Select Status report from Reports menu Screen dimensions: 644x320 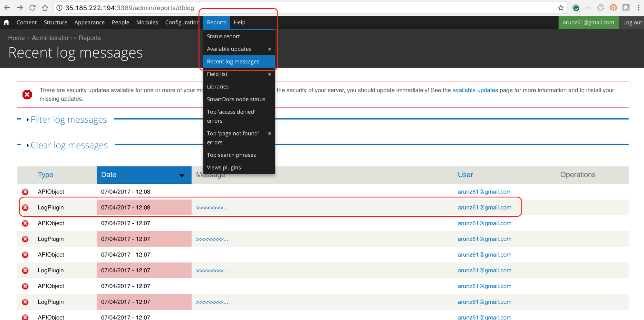coord(223,36)
